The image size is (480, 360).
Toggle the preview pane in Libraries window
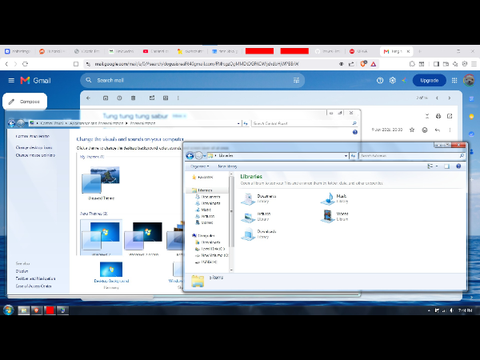point(447,166)
